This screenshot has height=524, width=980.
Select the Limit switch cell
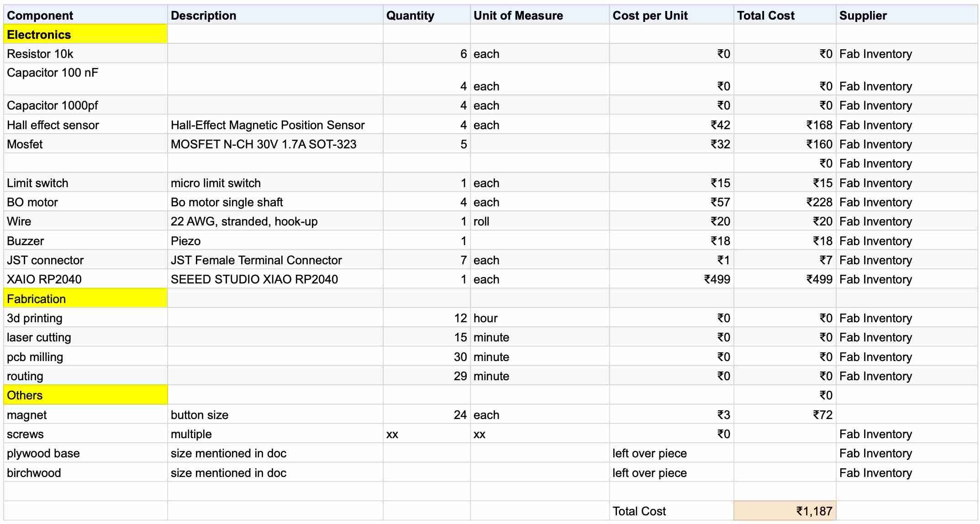pyautogui.click(x=85, y=183)
